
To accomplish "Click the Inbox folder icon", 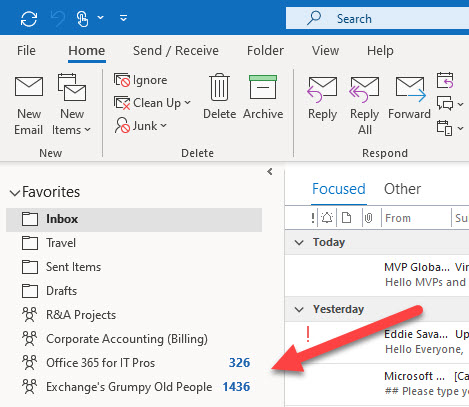I will (x=30, y=219).
